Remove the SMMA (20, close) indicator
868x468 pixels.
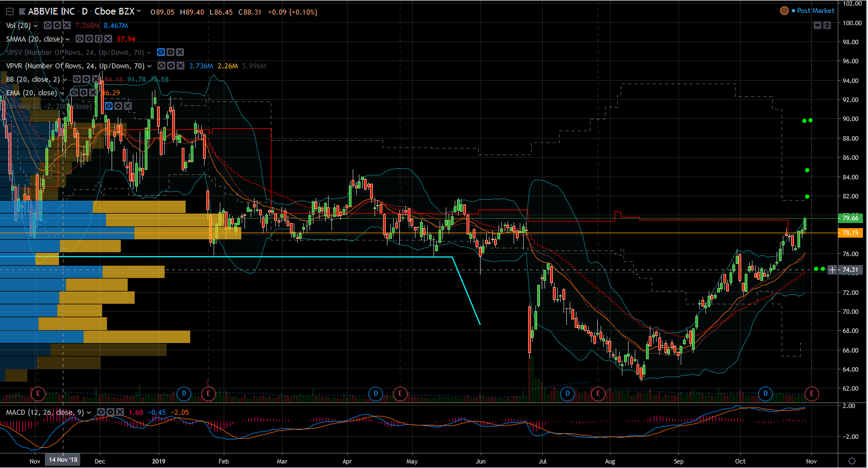pyautogui.click(x=108, y=39)
